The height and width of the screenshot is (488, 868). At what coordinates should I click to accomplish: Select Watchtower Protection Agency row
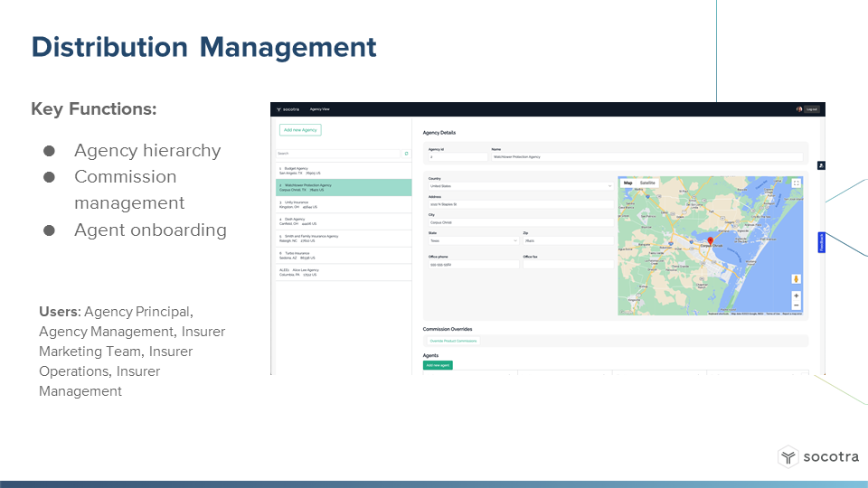point(344,188)
